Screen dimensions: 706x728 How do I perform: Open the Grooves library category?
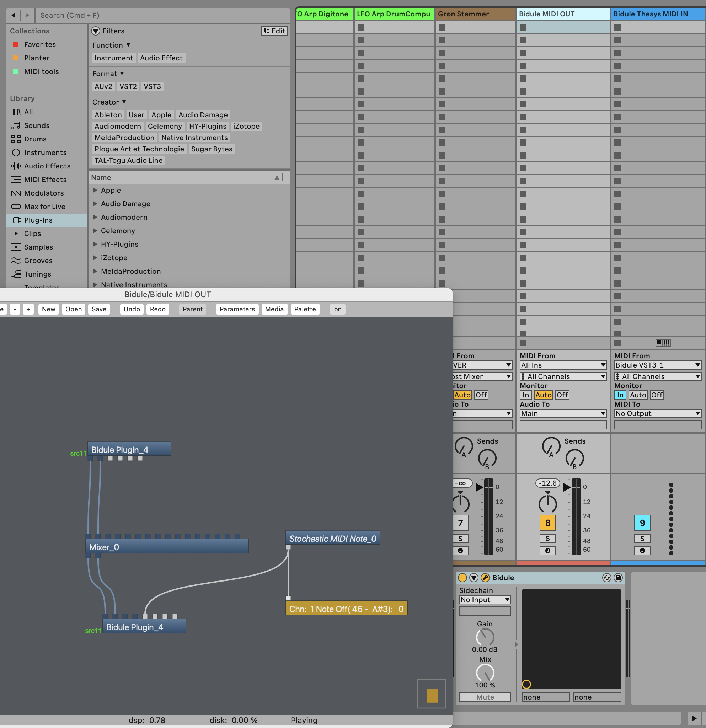(38, 260)
